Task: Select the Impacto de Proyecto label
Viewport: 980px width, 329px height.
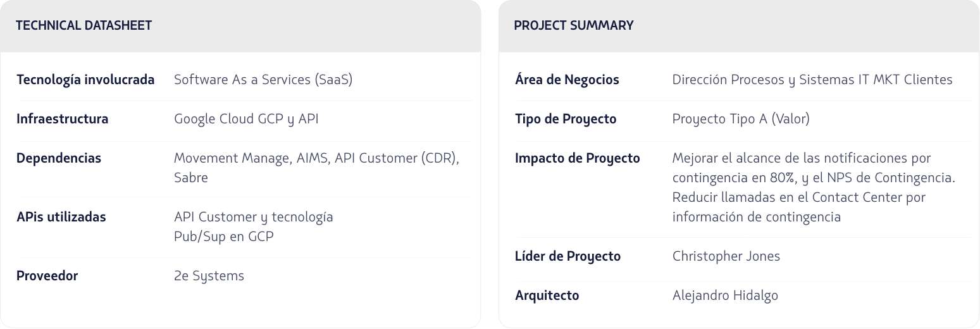Action: pyautogui.click(x=578, y=158)
